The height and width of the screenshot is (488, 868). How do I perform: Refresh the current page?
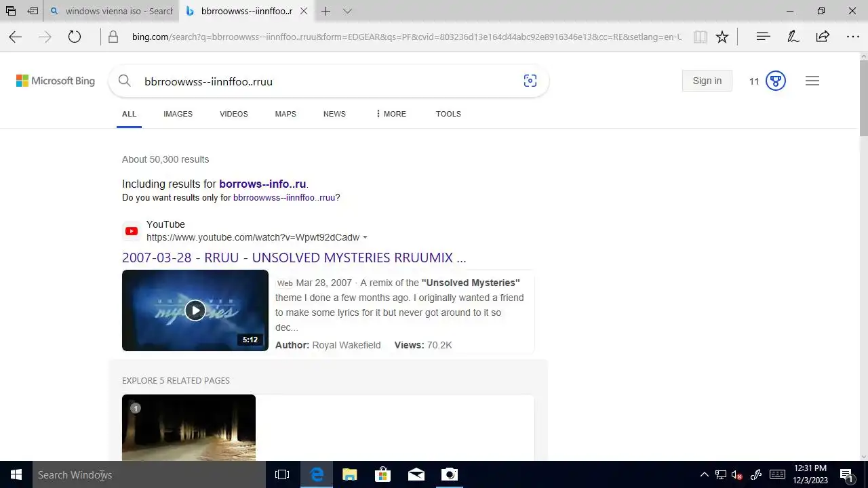(75, 37)
